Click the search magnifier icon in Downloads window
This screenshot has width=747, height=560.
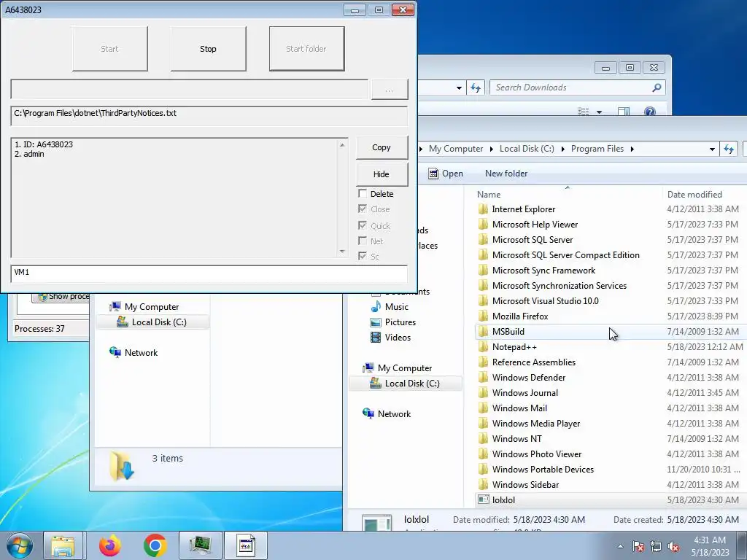(x=657, y=87)
